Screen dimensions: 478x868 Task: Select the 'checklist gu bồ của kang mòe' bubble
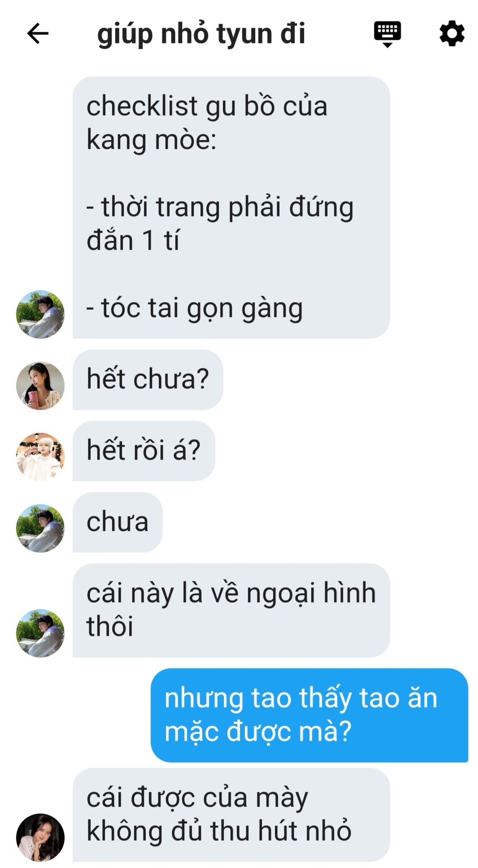pyautogui.click(x=231, y=208)
